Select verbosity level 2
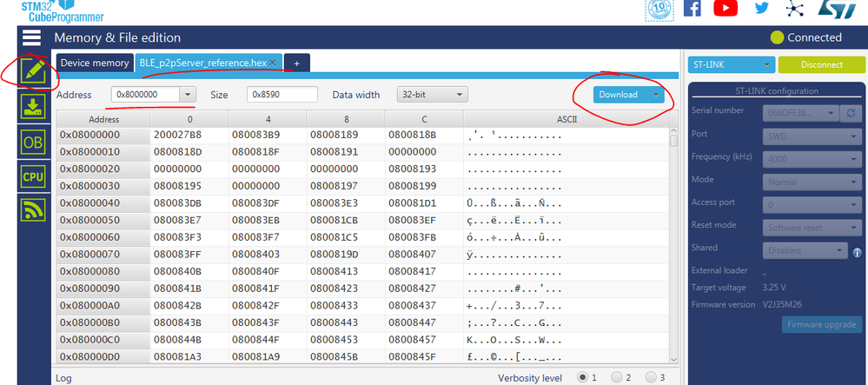The image size is (868, 385). tap(617, 376)
